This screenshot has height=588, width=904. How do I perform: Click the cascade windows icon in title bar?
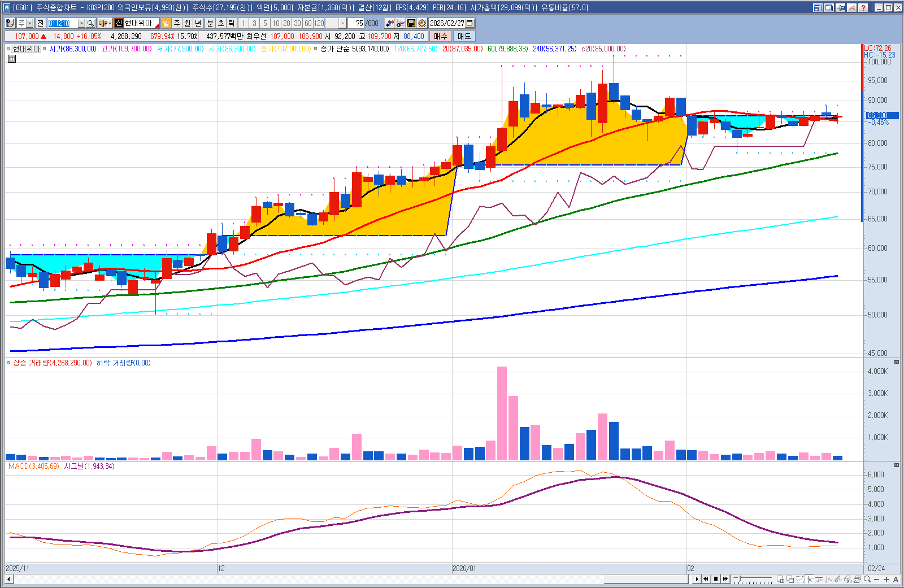[x=829, y=7]
